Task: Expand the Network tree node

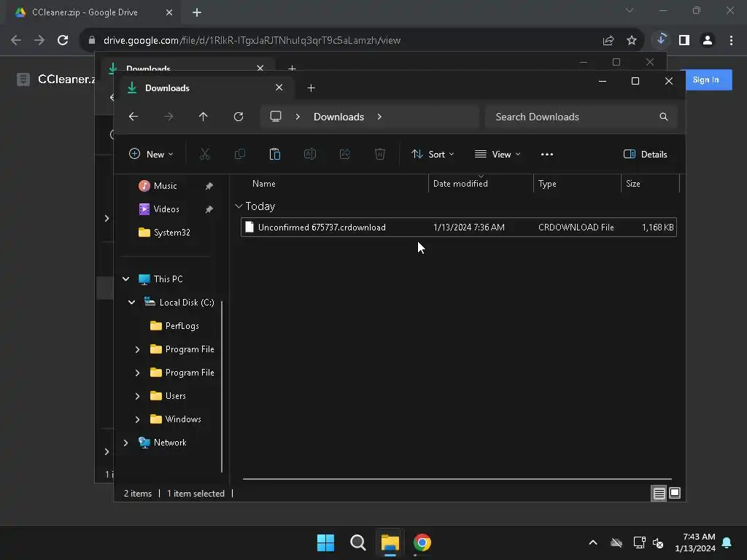Action: pyautogui.click(x=125, y=443)
